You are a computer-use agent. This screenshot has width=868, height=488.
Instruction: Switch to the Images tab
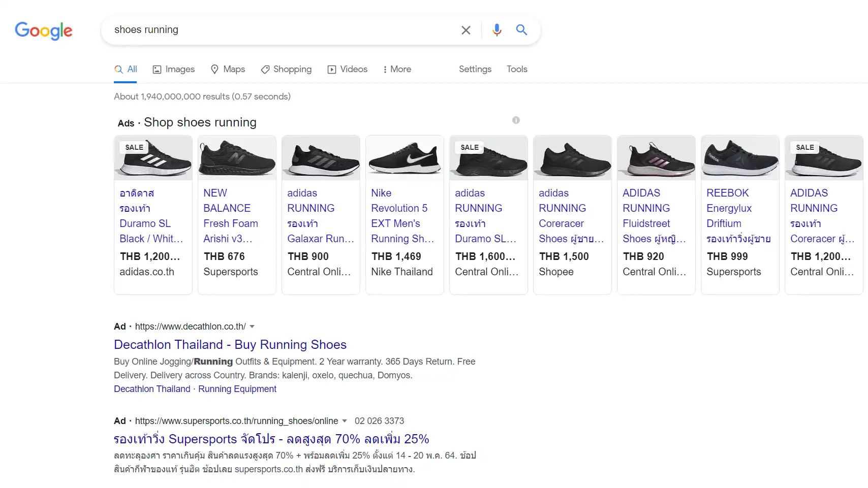[x=174, y=70]
